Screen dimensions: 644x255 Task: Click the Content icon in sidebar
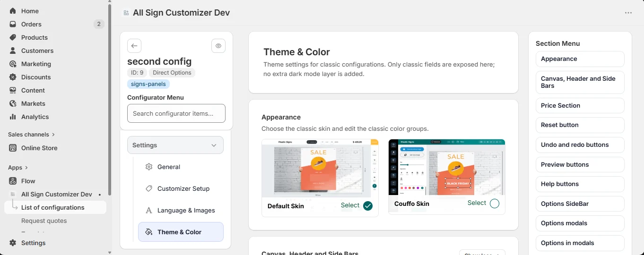(x=13, y=90)
